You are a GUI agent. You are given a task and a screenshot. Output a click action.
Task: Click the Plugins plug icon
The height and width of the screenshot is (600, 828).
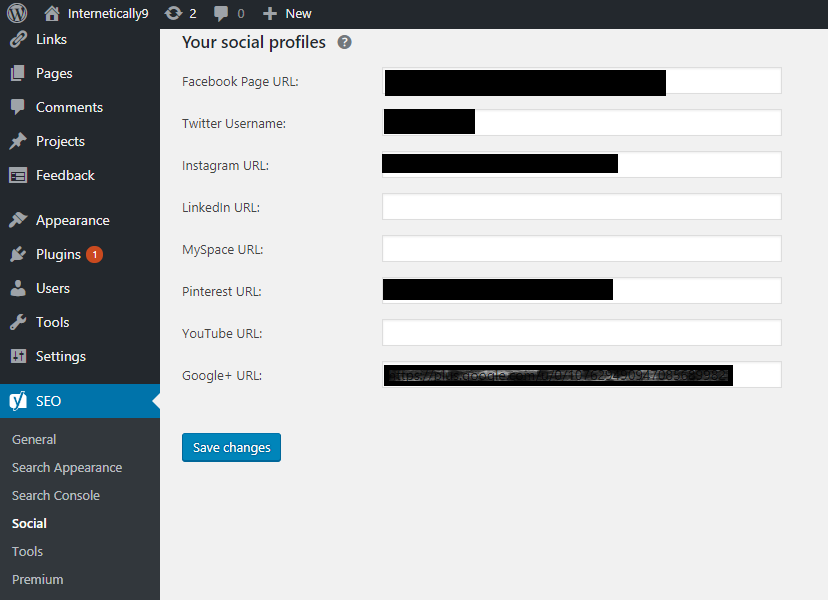[18, 254]
